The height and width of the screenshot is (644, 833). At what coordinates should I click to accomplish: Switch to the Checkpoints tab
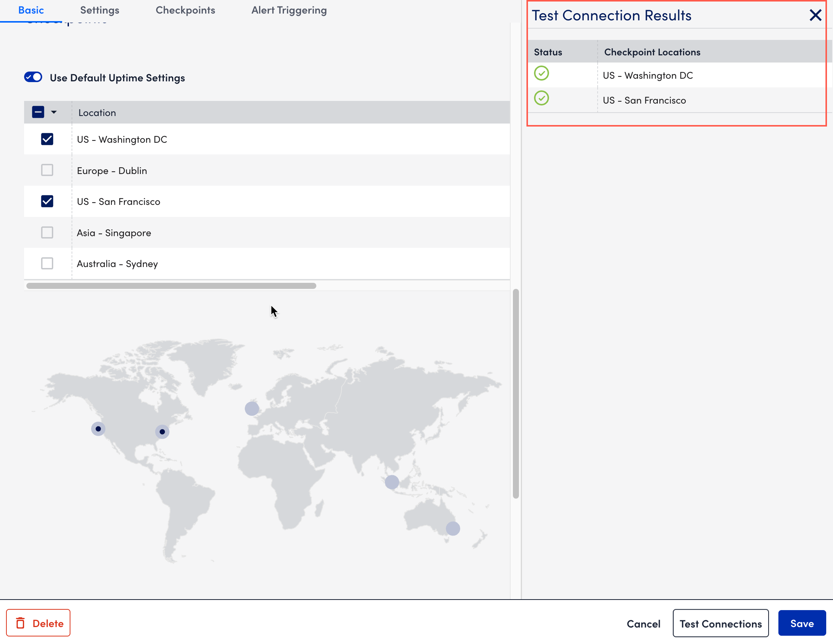(185, 10)
